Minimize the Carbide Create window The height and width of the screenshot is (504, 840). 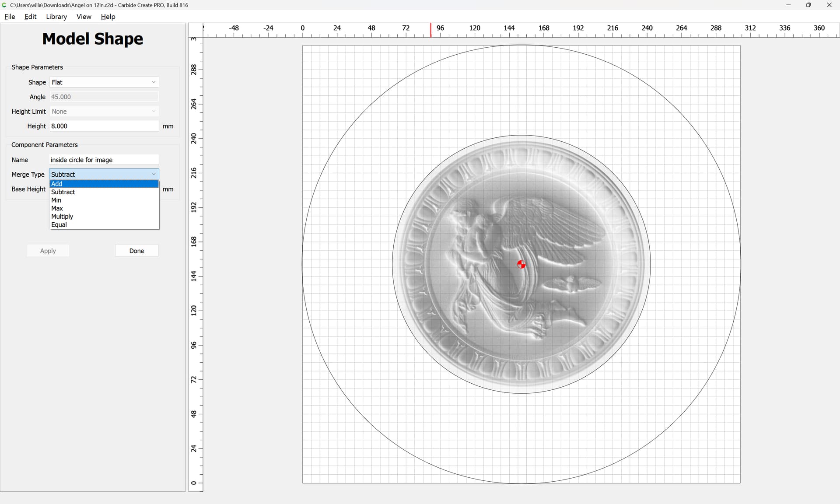point(788,5)
